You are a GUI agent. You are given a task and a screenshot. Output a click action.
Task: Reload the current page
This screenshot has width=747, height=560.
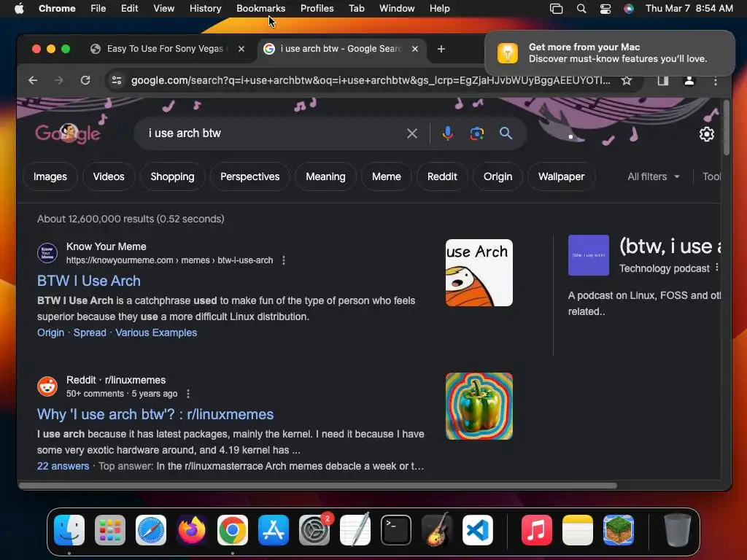click(85, 80)
